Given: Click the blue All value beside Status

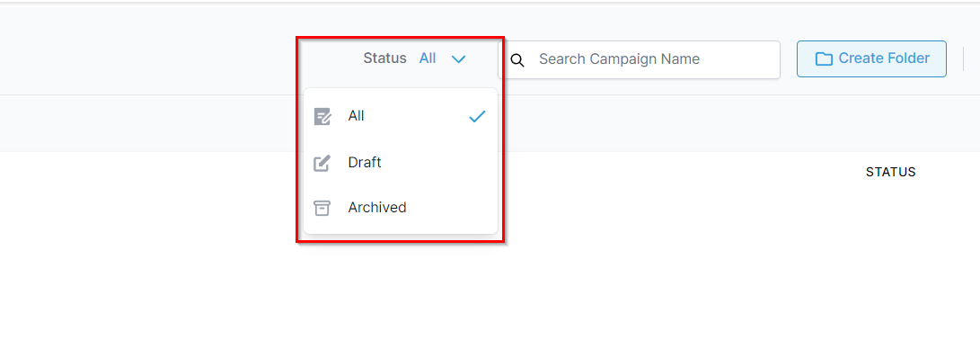Looking at the screenshot, I should [x=428, y=58].
